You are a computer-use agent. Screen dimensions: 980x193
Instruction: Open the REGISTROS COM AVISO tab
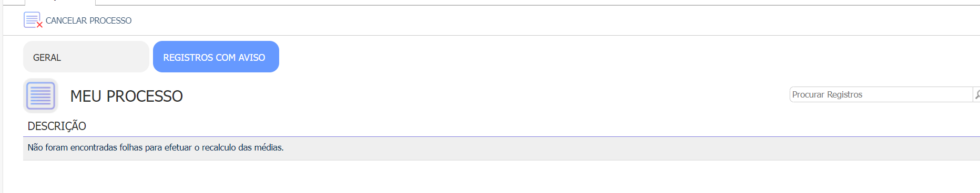point(216,57)
